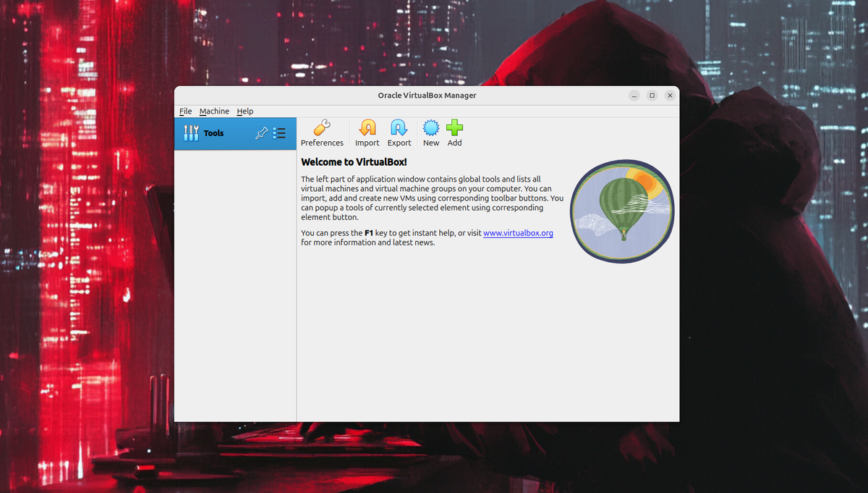The width and height of the screenshot is (868, 493).
Task: Create a new virtual machine
Action: click(430, 133)
